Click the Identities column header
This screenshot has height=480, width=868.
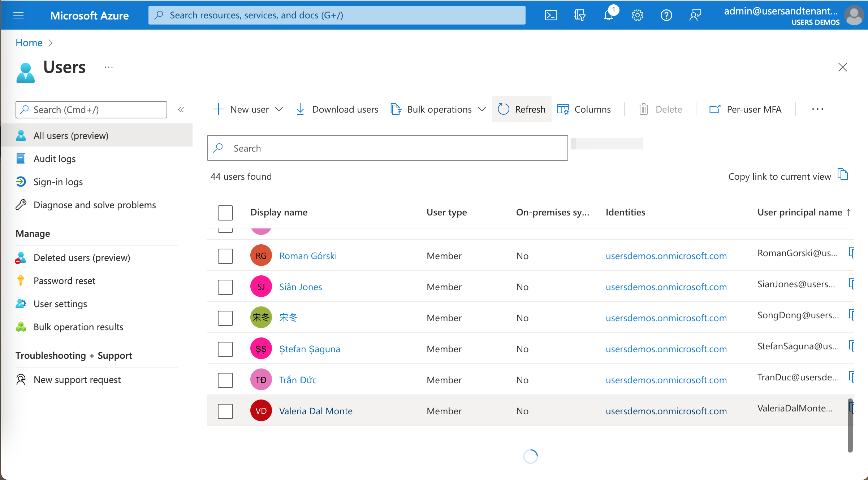[x=625, y=212]
